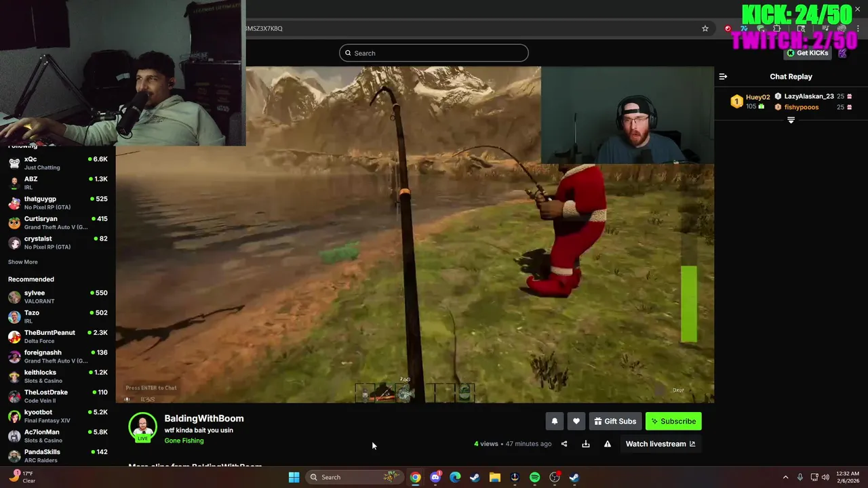Screen dimensions: 868x488
Task: Open Chrome menu three dots
Action: [858, 28]
